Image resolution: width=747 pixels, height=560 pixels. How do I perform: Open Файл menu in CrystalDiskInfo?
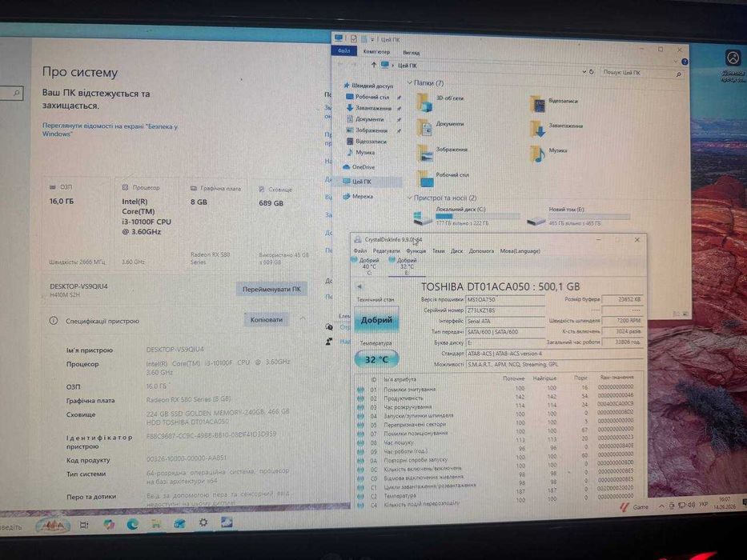(360, 250)
